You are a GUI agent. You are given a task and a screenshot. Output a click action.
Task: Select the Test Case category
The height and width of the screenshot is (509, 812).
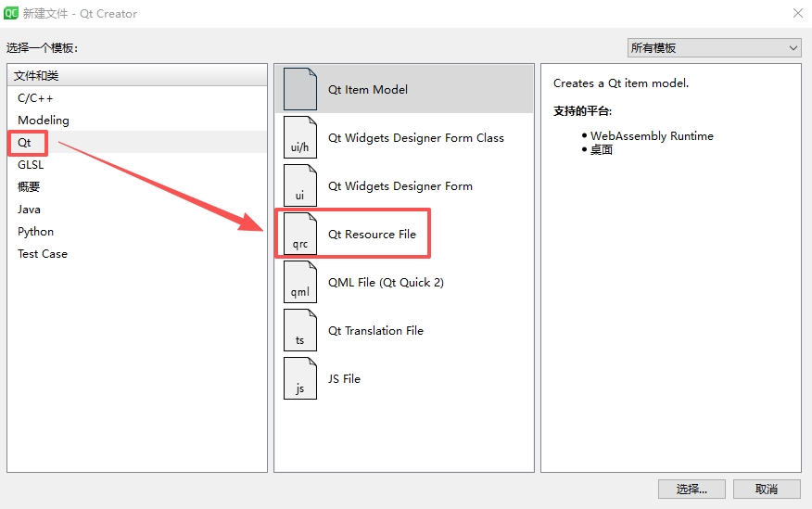(x=137, y=254)
